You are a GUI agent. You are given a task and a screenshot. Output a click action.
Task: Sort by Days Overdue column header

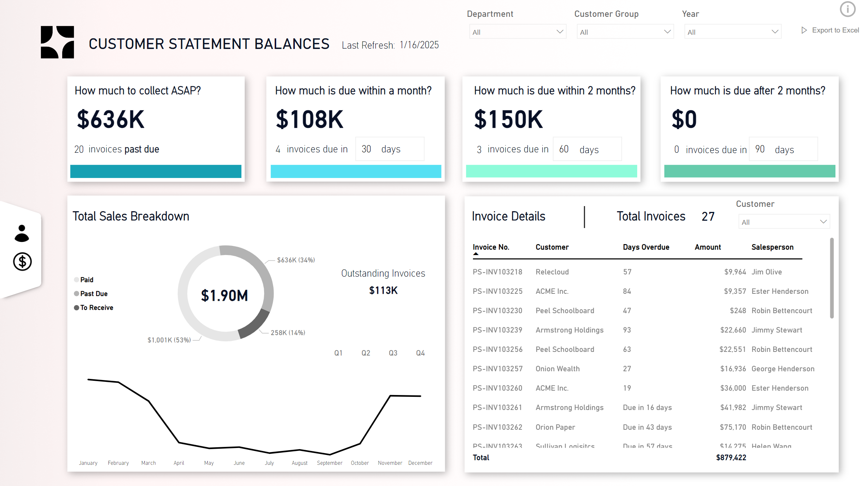coord(646,247)
